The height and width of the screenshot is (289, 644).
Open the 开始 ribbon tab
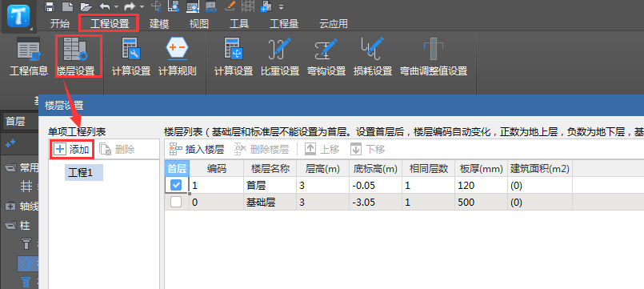[x=60, y=24]
